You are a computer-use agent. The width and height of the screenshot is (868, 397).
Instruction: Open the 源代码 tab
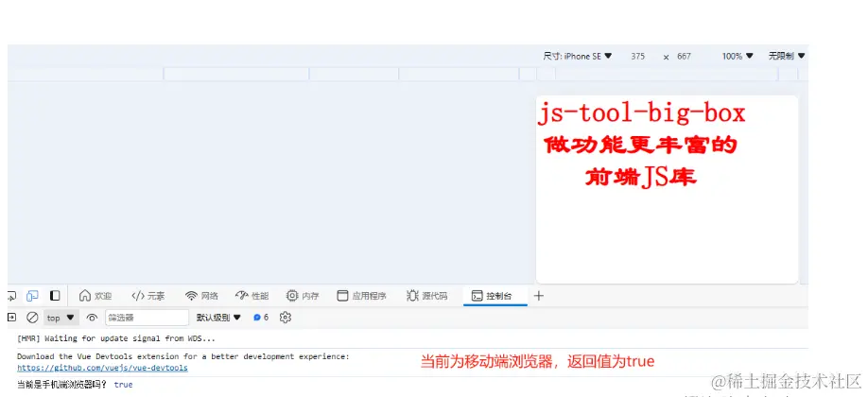click(x=426, y=296)
